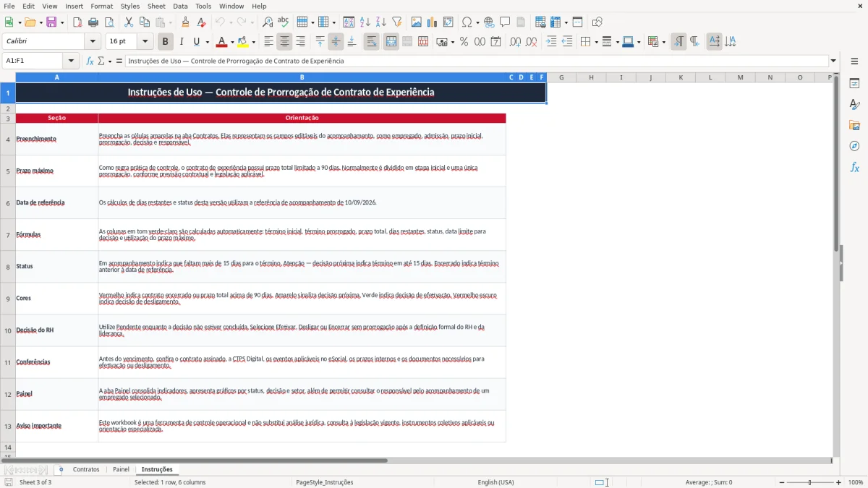Viewport: 868px width, 488px height.
Task: Click the Find and Replace icon
Action: click(x=268, y=22)
